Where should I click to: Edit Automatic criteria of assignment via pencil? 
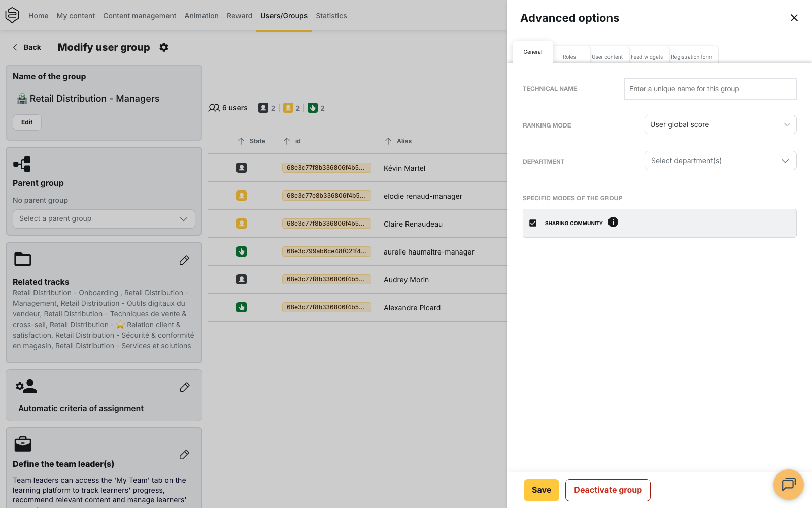click(x=185, y=387)
